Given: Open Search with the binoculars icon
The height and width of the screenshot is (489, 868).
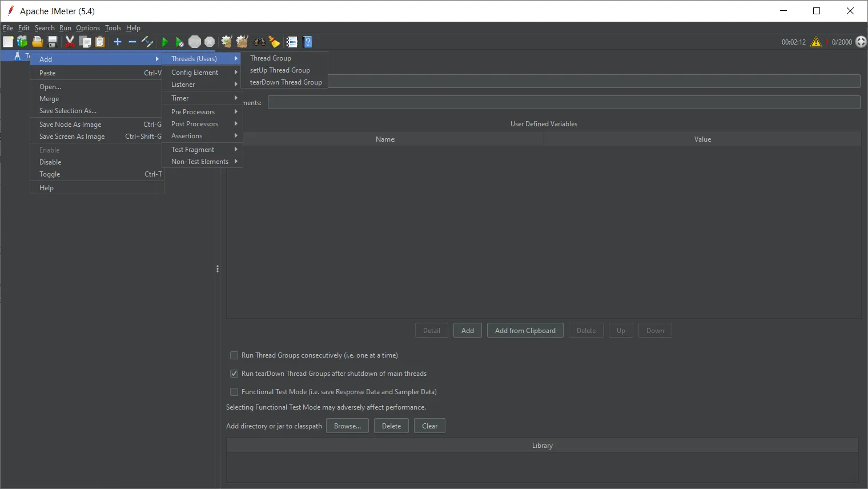Looking at the screenshot, I should pyautogui.click(x=260, y=42).
